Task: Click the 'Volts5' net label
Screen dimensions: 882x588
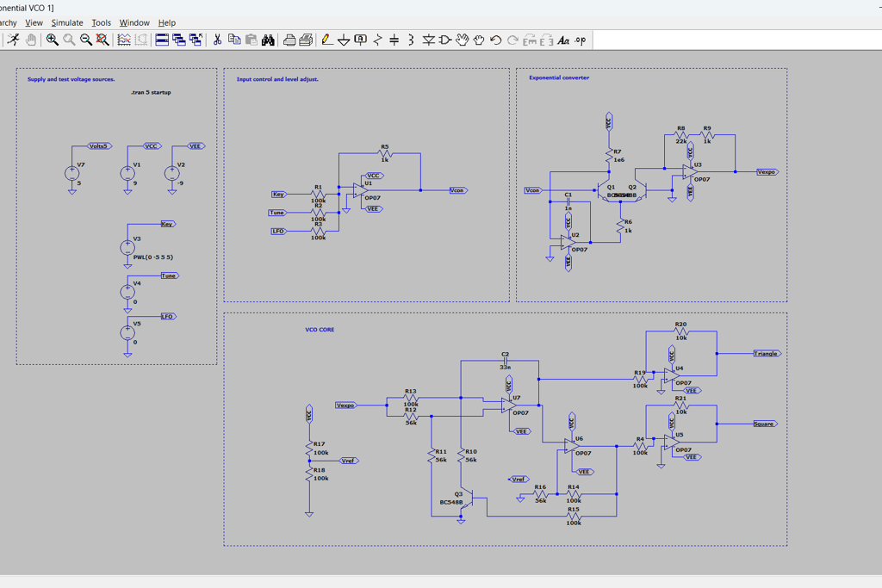Action: coord(99,146)
